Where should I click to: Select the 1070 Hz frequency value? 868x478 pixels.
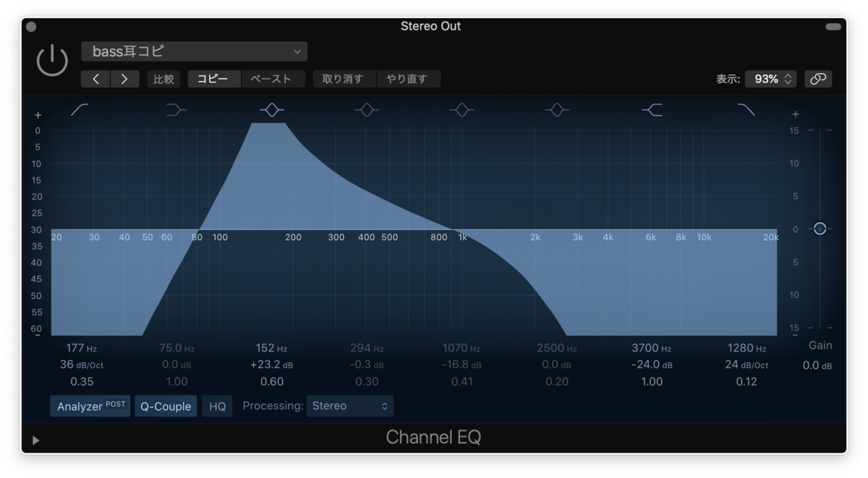pos(461,348)
